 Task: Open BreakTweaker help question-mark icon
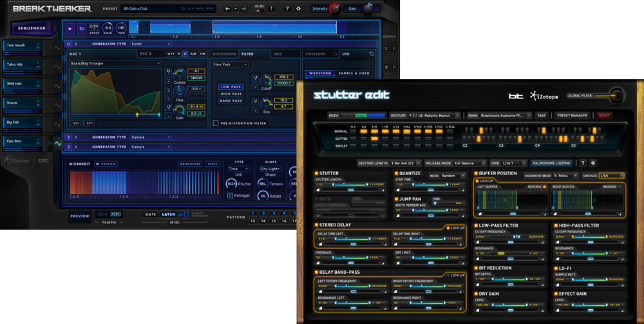287,8
